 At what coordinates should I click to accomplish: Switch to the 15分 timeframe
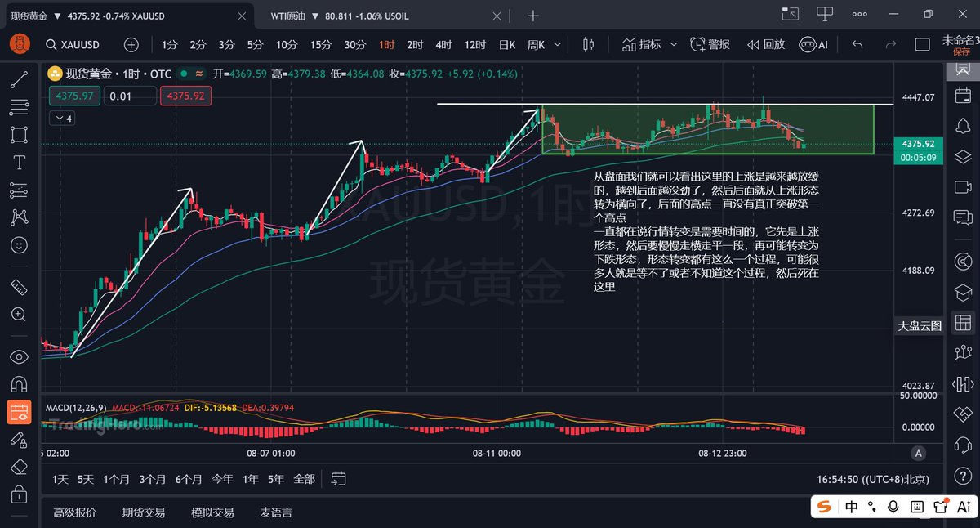[321, 45]
